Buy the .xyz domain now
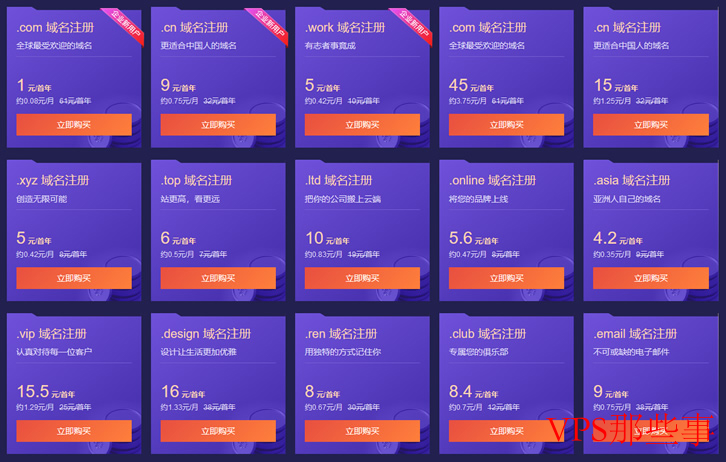Screen dimensions: 726x462 74,278
